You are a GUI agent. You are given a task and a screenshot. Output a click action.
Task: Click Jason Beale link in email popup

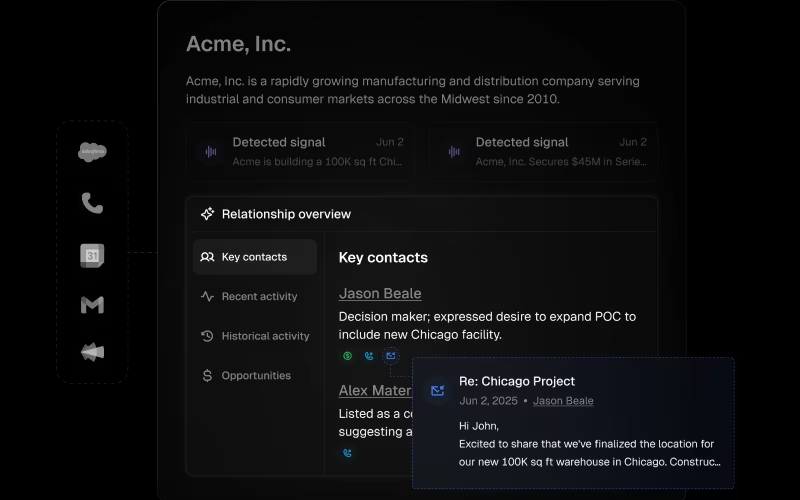(x=563, y=401)
